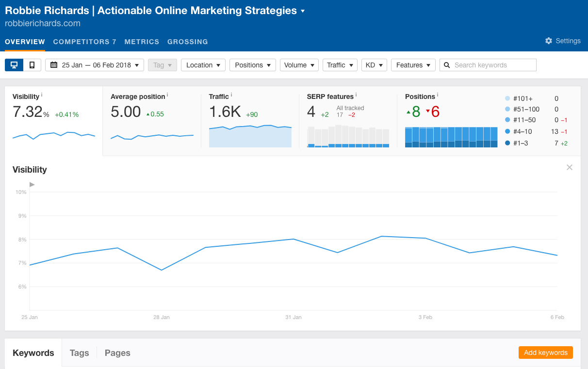Image resolution: width=588 pixels, height=369 pixels.
Task: Close the Visibility chart panel
Action: pos(570,167)
